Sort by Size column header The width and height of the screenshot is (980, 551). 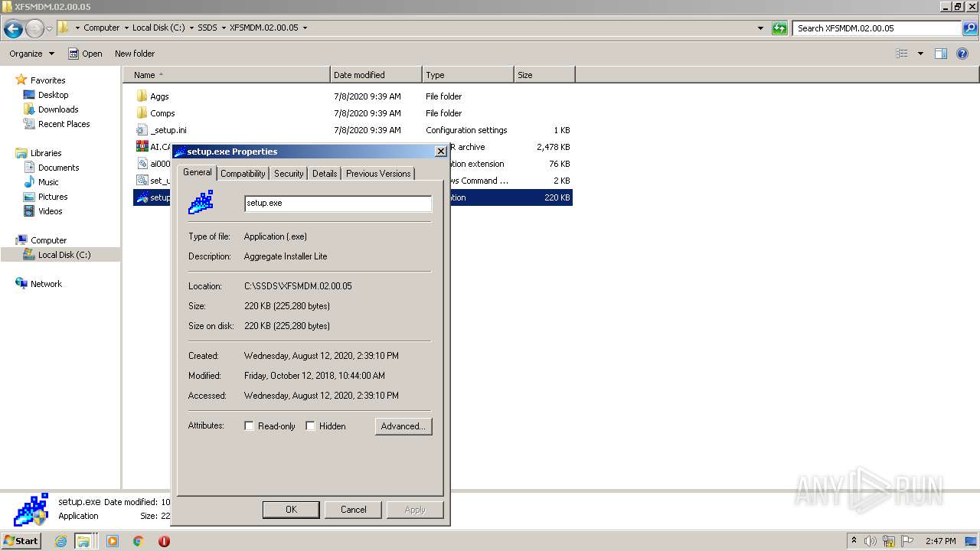coord(544,75)
